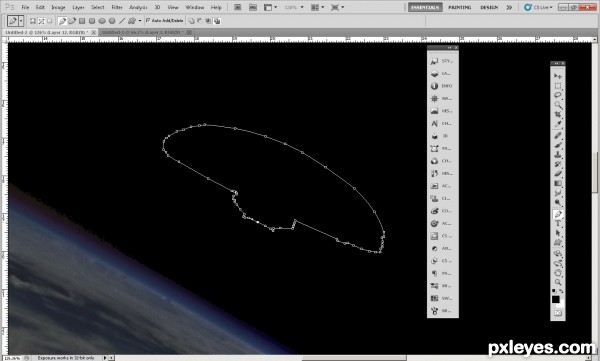Choose Freeform Pen tool in options bar

pyautogui.click(x=72, y=21)
